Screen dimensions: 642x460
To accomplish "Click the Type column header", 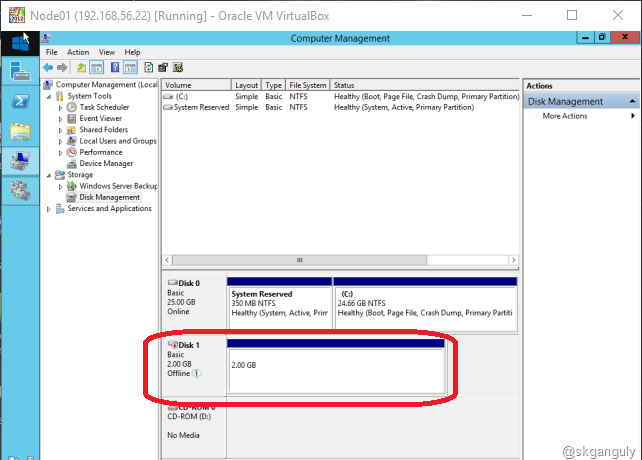I will tap(273, 85).
